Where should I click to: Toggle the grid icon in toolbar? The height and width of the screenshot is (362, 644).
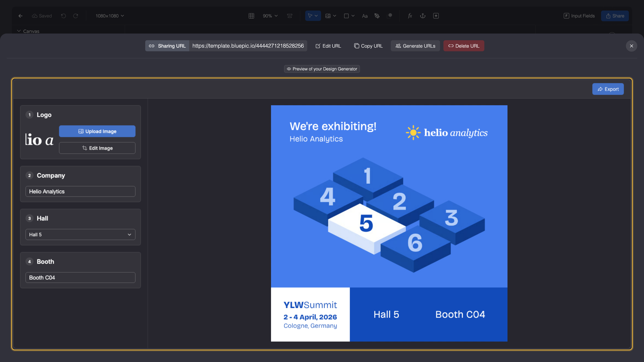click(x=251, y=16)
